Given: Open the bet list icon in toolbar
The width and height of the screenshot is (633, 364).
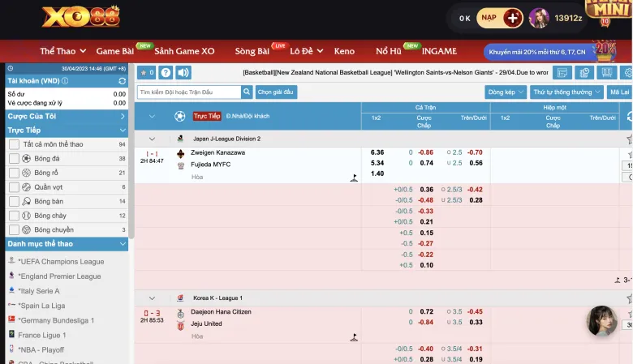Looking at the screenshot, I should point(562,73).
